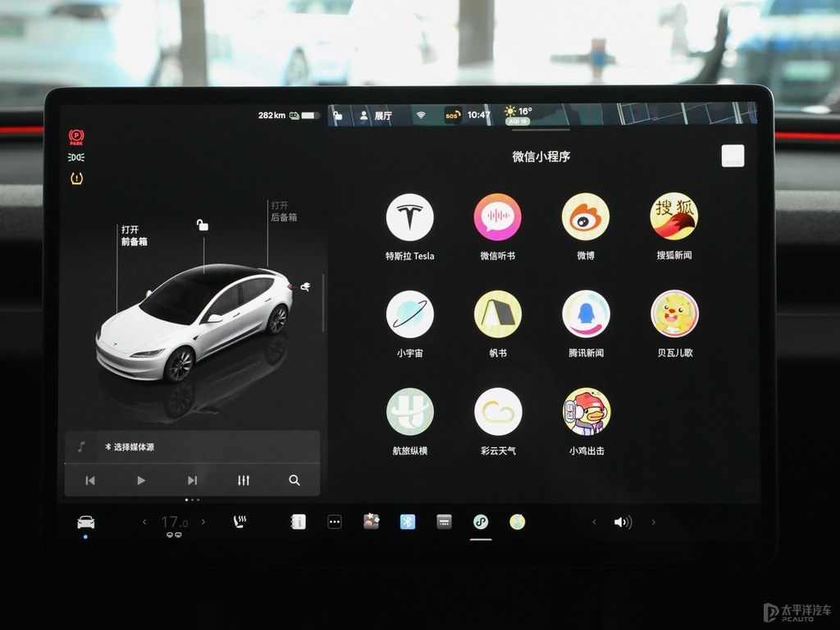Open the 微博 mini program
The height and width of the screenshot is (630, 840).
click(586, 217)
